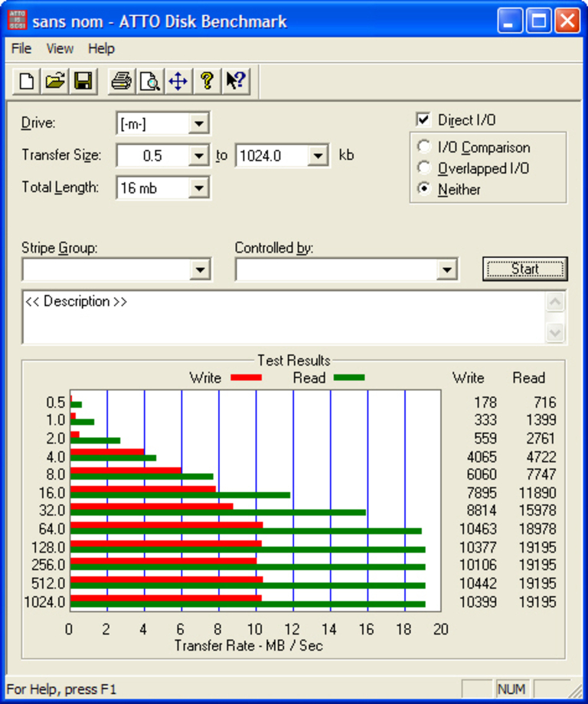Click the ATTO app icon in title bar
Screen dimensions: 588x704
(x=17, y=21)
